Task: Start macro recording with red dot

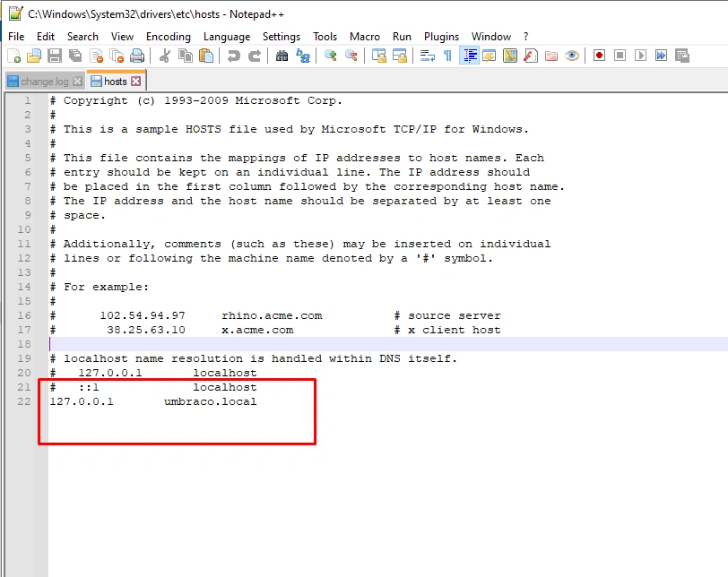Action: pos(599,56)
